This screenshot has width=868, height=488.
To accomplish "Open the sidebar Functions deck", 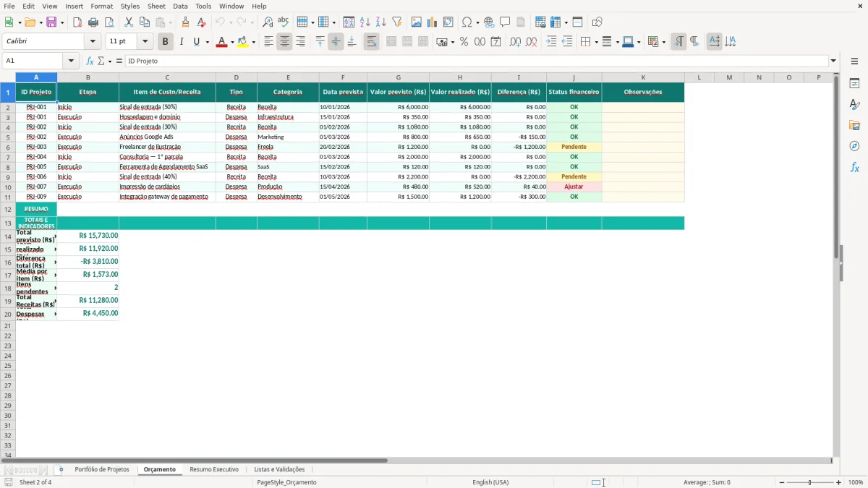I will tap(854, 167).
